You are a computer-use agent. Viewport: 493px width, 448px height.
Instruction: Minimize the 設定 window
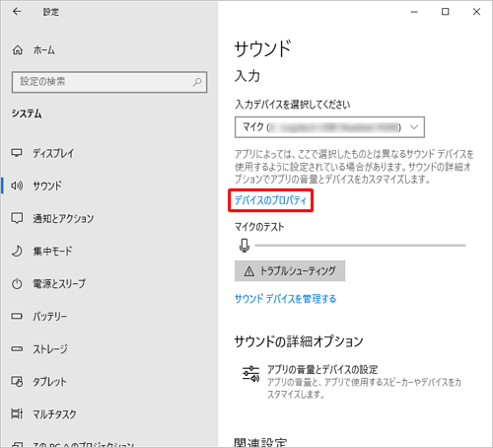(x=414, y=12)
